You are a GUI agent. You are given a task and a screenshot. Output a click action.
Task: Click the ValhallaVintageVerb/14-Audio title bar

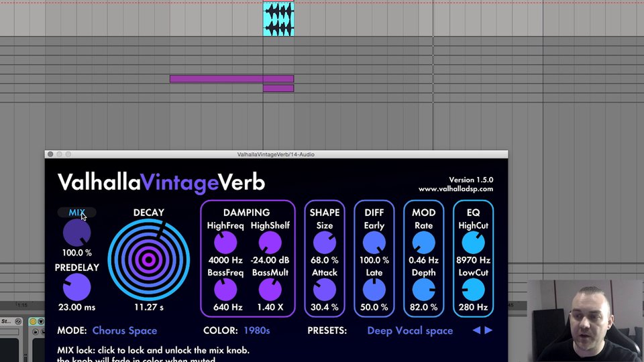click(x=276, y=154)
